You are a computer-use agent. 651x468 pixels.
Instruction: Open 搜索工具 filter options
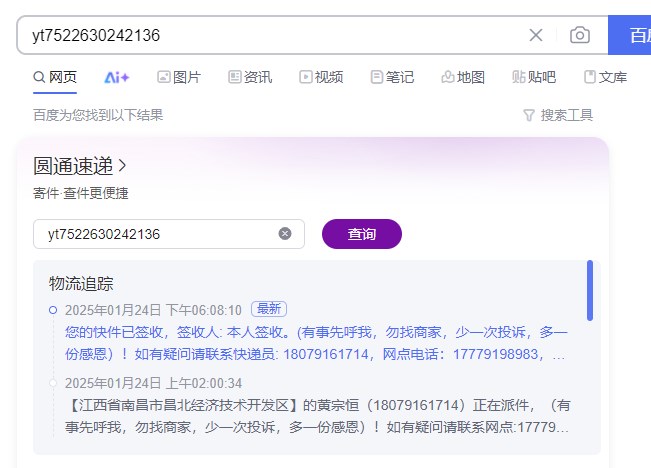pyautogui.click(x=558, y=115)
